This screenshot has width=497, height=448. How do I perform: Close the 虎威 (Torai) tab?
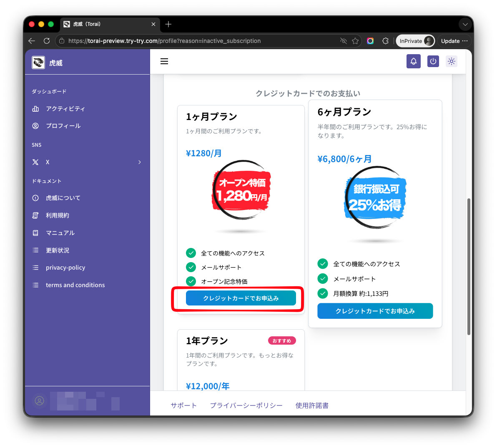pos(153,24)
